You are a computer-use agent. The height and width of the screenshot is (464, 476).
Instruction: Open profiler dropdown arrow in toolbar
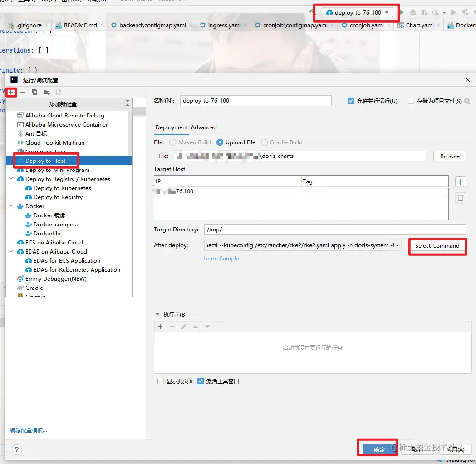pyautogui.click(x=444, y=12)
